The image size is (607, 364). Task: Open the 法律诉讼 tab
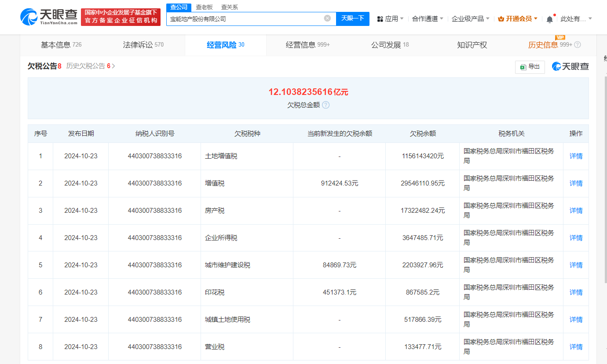point(143,45)
